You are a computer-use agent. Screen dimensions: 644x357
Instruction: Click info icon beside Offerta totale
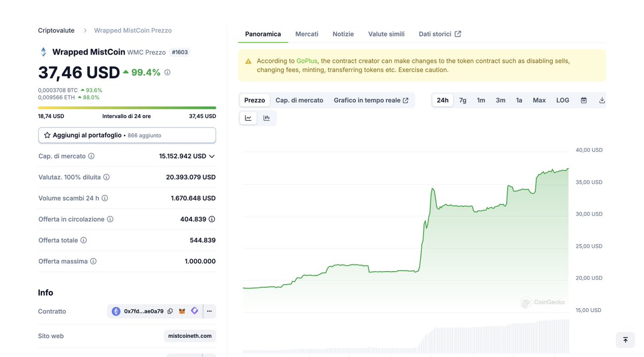tap(83, 241)
